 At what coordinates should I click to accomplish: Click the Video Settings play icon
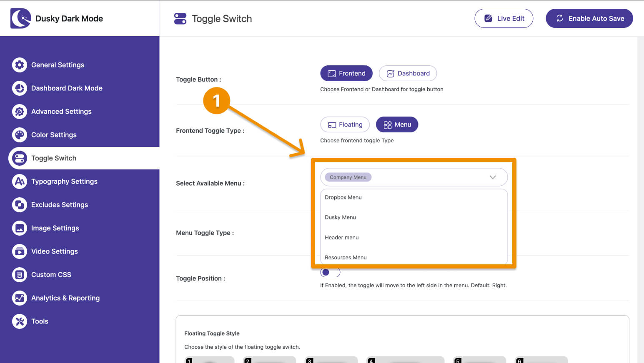(x=20, y=251)
